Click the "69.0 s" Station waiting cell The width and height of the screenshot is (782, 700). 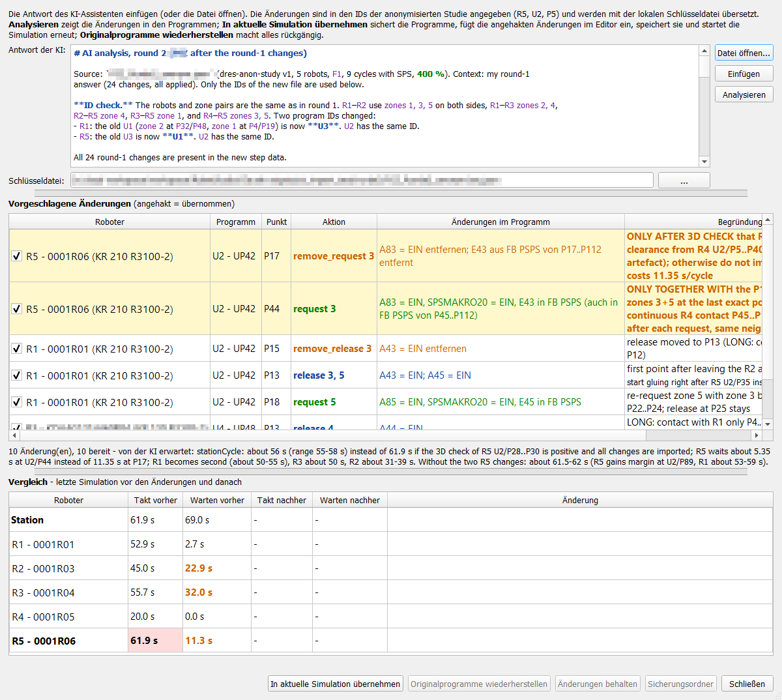(x=217, y=520)
